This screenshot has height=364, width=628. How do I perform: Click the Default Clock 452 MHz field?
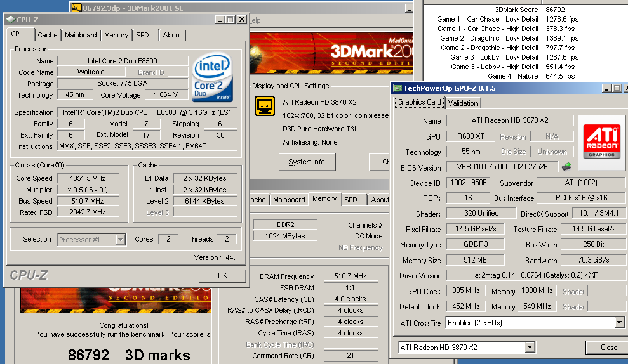click(466, 306)
